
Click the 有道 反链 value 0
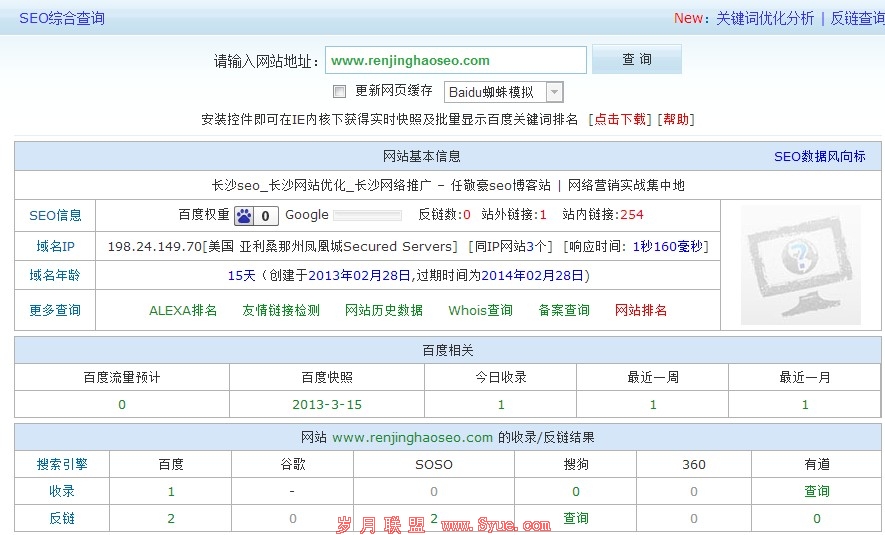[817, 519]
